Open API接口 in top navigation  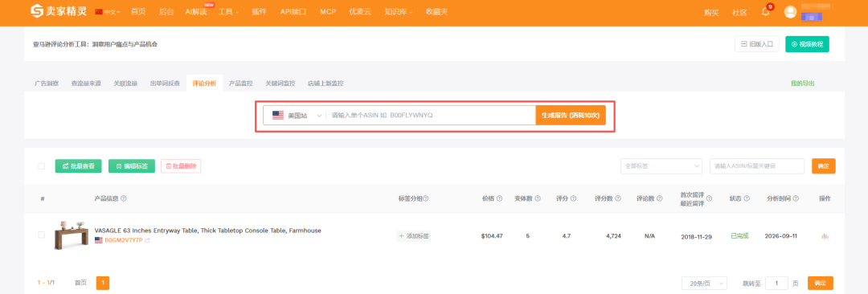pos(293,11)
